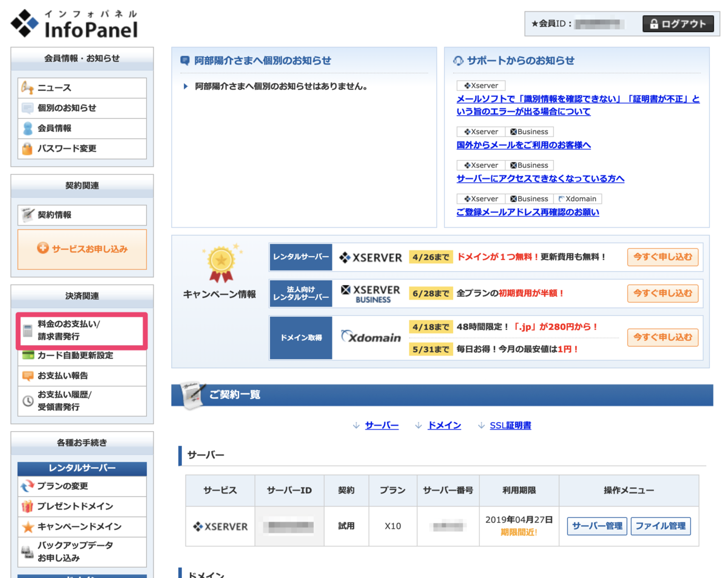Click the campaign medal icon
This screenshot has width=728, height=578.
pos(221,263)
